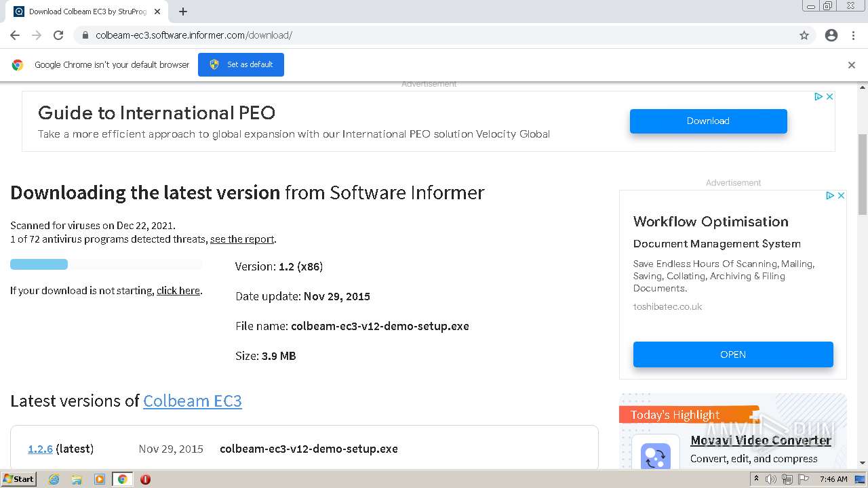The width and height of the screenshot is (868, 488).
Task: Open version 1.2.6 link
Action: click(x=40, y=449)
